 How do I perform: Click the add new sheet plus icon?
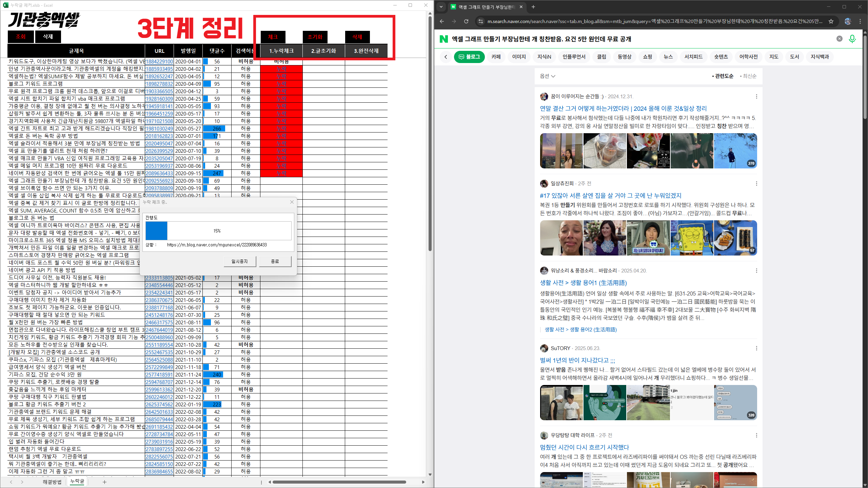(x=104, y=482)
